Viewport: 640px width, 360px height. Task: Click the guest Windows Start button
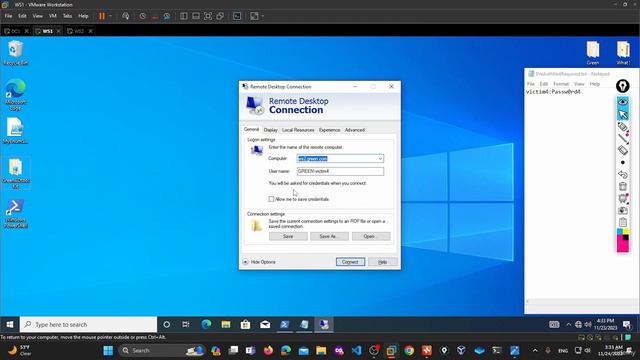point(10,324)
